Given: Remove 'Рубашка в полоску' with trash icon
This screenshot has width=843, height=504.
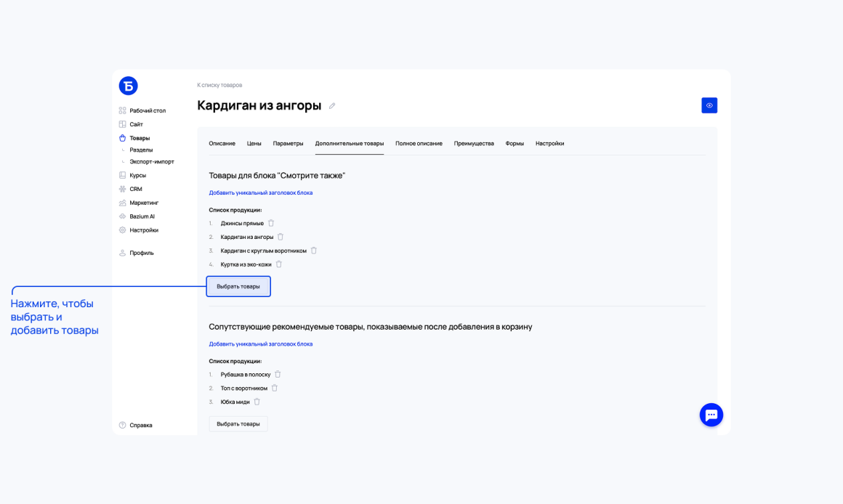Looking at the screenshot, I should pyautogui.click(x=278, y=374).
